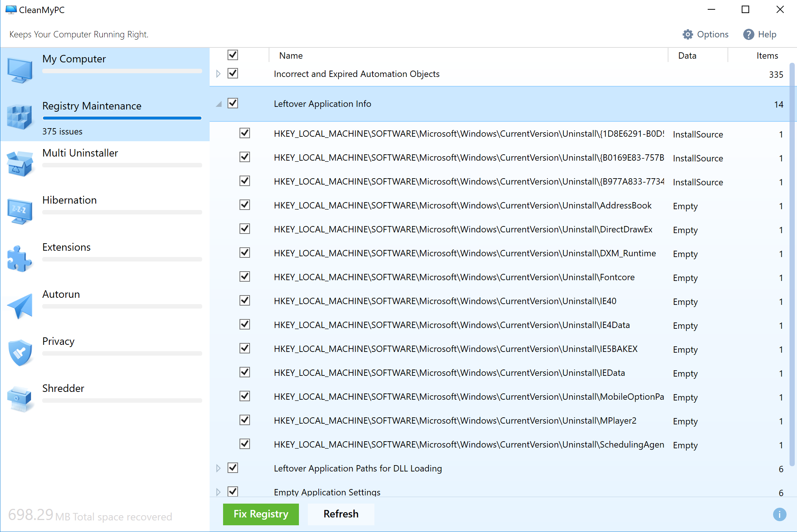Click the My Computer monitor icon
The height and width of the screenshot is (532, 797).
click(x=20, y=70)
